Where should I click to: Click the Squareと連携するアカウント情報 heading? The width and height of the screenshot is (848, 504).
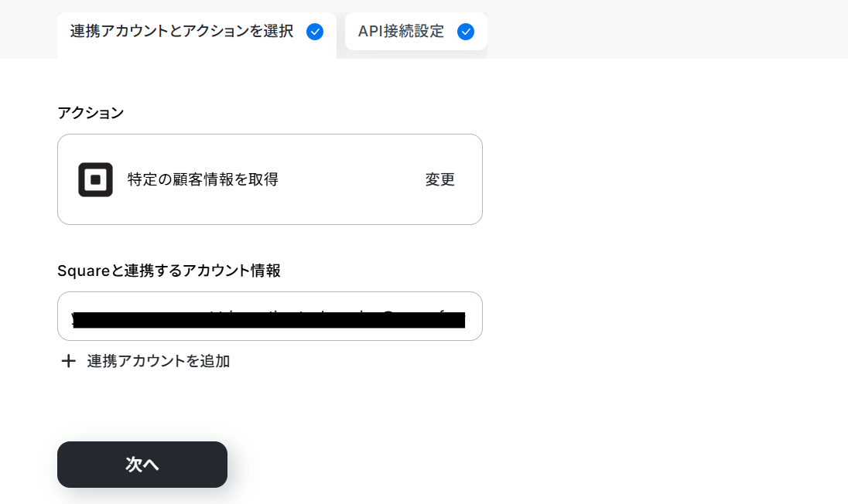tap(169, 271)
